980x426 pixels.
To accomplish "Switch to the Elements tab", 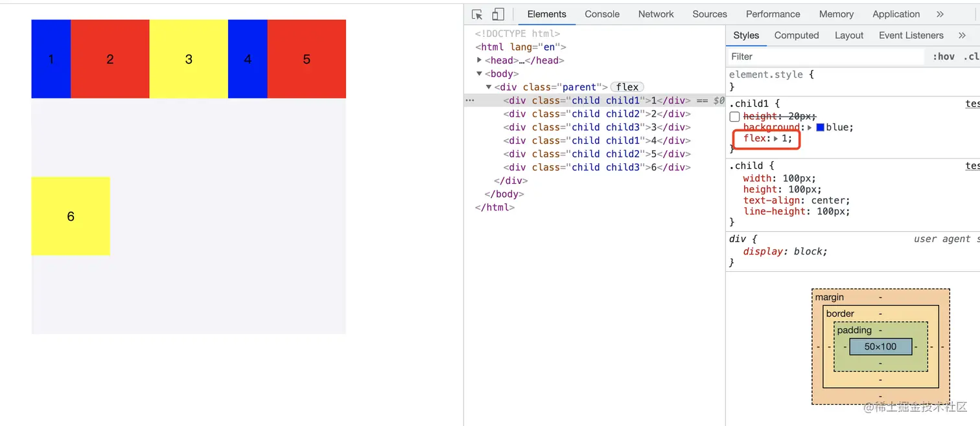I will [546, 14].
